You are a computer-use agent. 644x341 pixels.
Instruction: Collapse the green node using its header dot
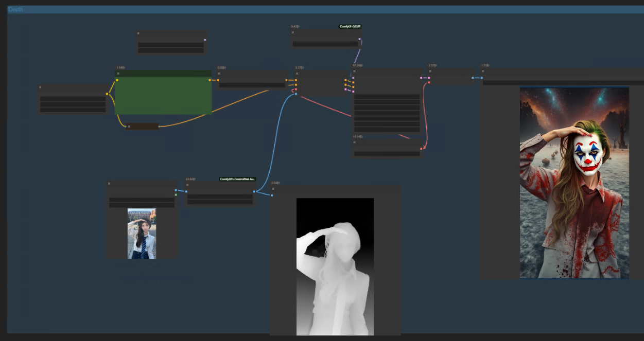[118, 74]
